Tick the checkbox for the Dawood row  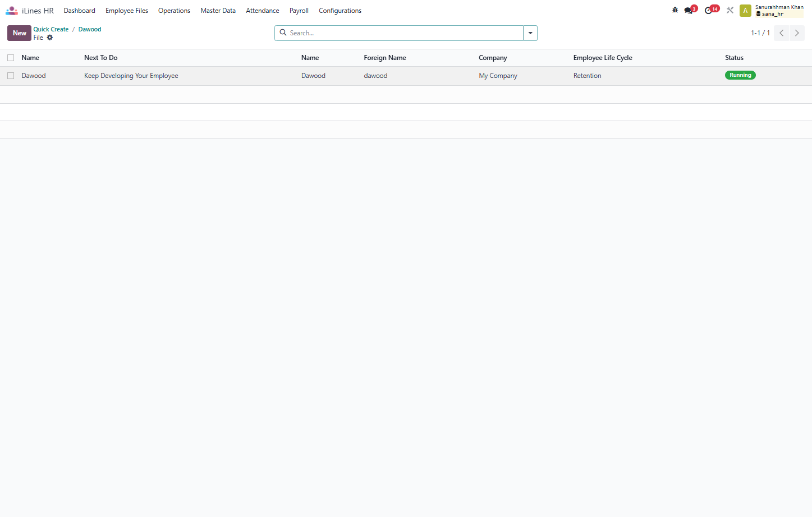coord(11,76)
